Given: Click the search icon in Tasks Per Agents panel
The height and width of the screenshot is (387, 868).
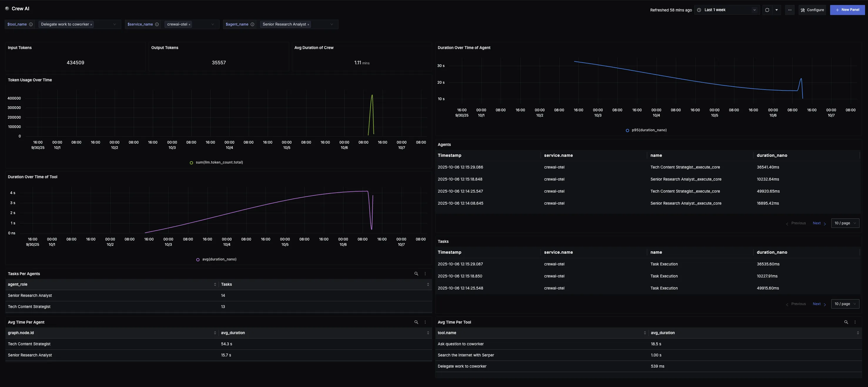Looking at the screenshot, I should pos(416,273).
